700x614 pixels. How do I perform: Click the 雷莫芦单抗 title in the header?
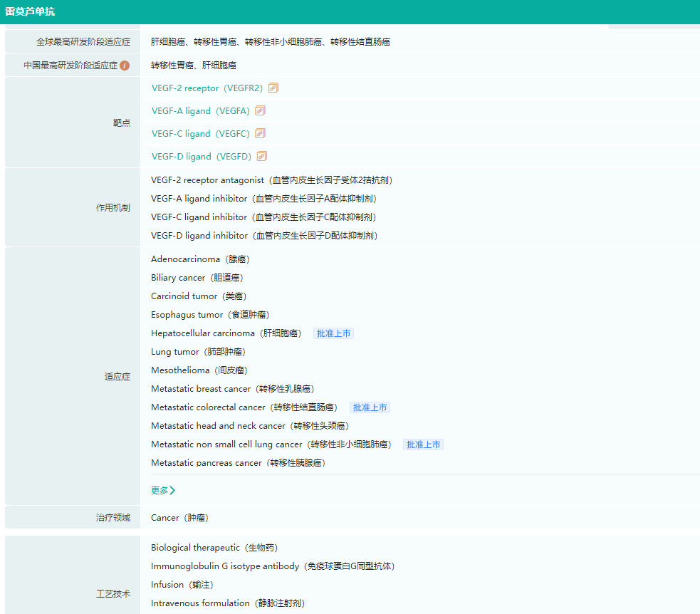point(30,12)
